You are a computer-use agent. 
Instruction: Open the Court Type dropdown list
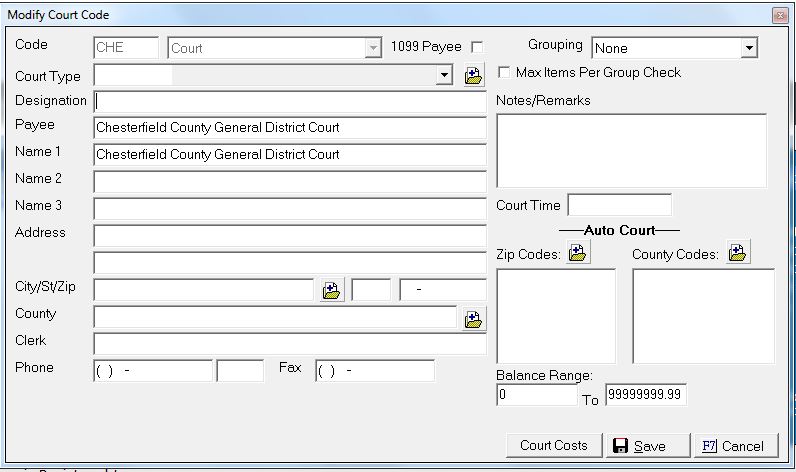tap(444, 75)
